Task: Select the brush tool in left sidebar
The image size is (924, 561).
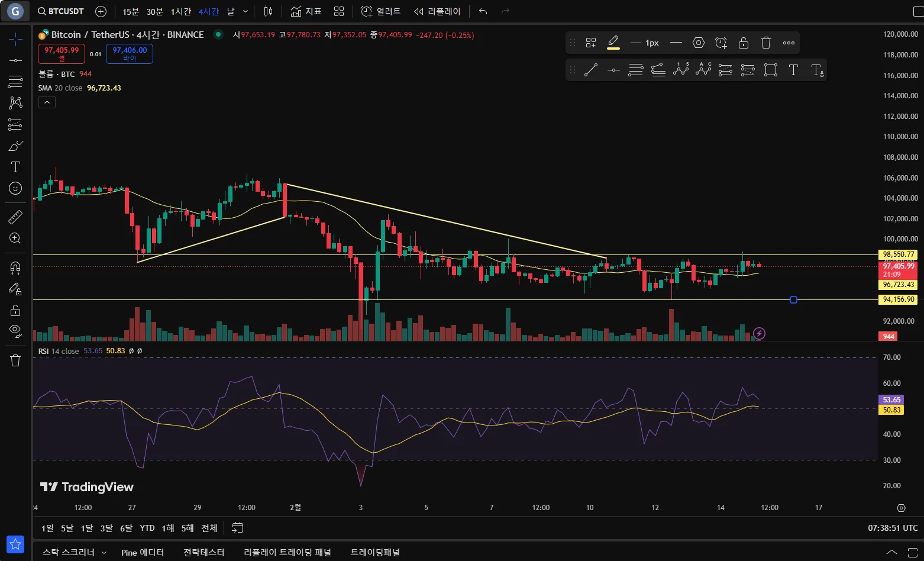Action: (15, 146)
